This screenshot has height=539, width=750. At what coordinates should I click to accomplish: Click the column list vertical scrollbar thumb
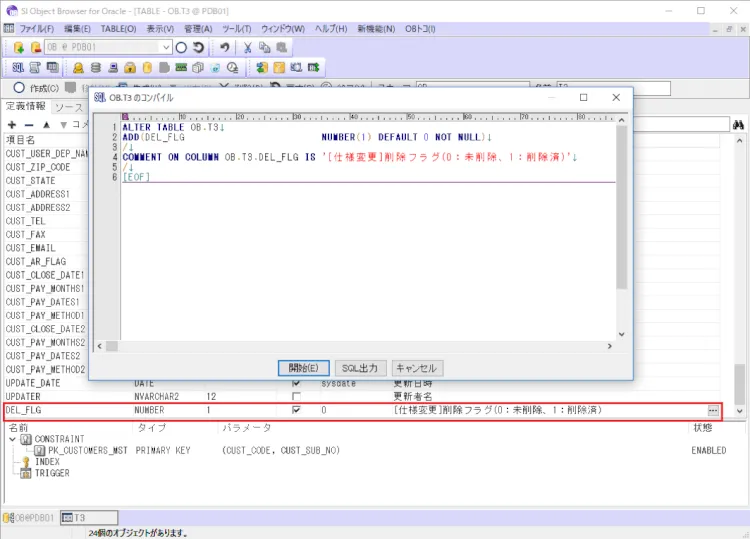(x=739, y=384)
